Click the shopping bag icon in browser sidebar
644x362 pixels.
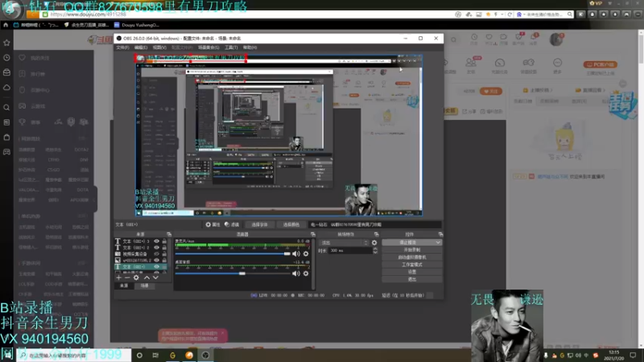click(x=6, y=137)
